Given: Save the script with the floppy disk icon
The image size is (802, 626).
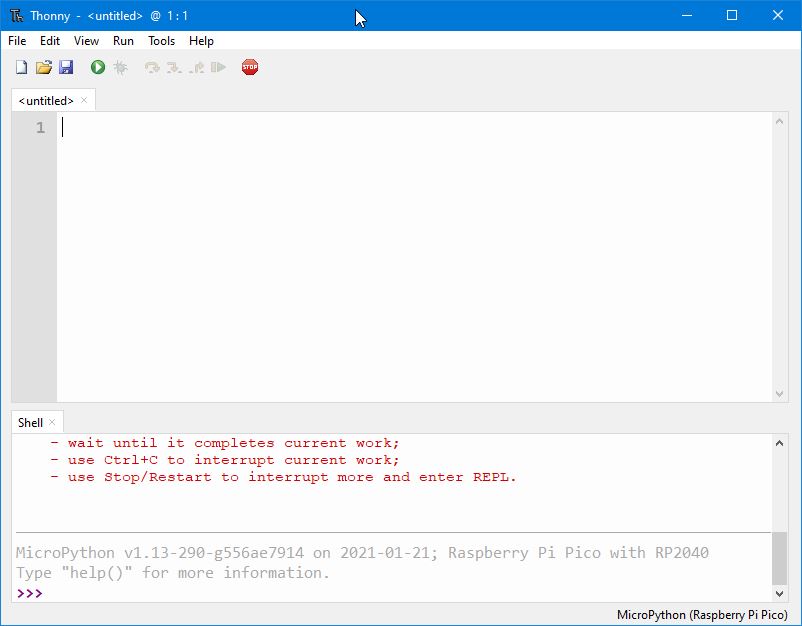Looking at the screenshot, I should click(x=66, y=67).
